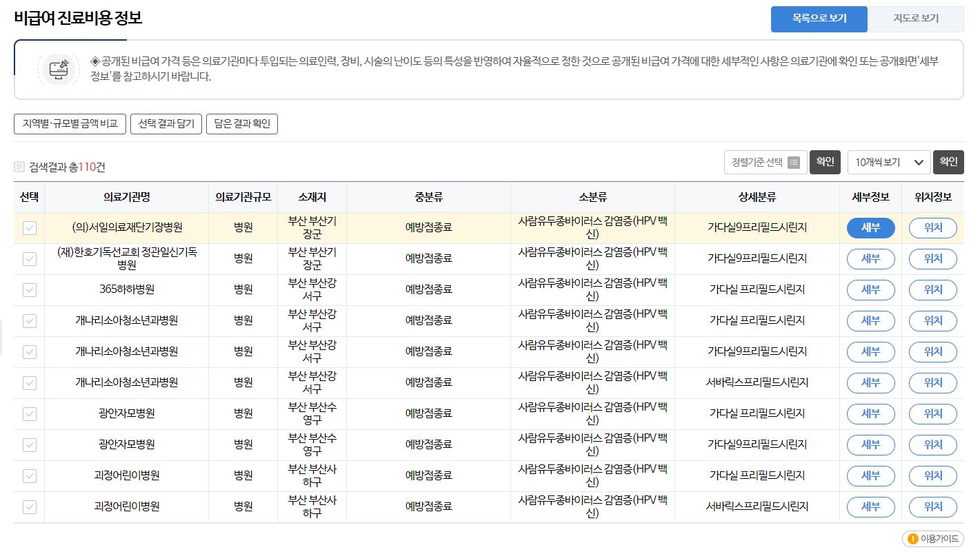Viewport: 980px width, 554px height.
Task: Click 위치 for the 광안자모병원 가다실9 row
Action: [932, 444]
